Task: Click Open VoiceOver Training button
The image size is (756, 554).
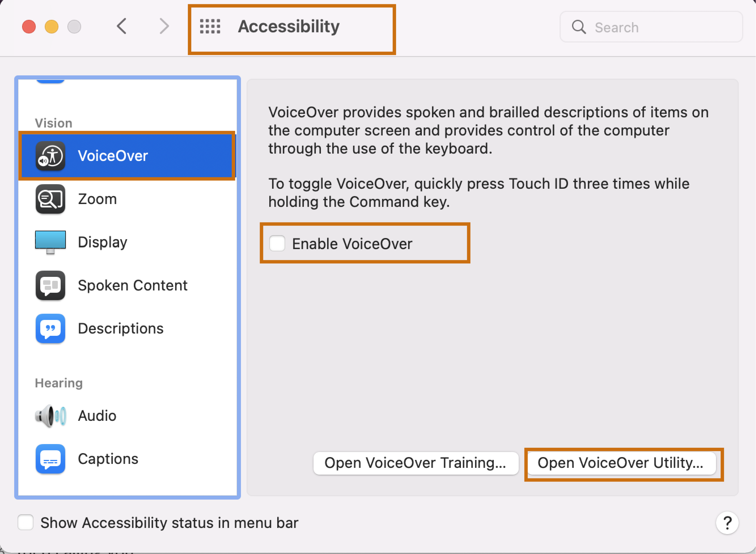Action: tap(416, 463)
